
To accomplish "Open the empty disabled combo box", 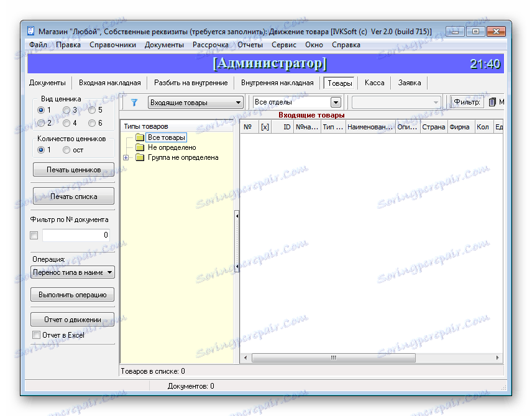I will coord(397,102).
